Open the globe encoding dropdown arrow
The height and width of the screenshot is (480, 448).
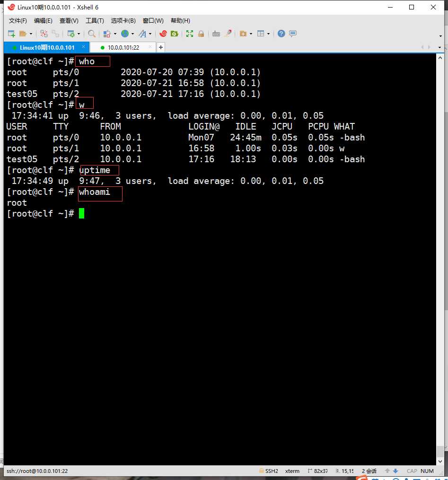coord(132,34)
